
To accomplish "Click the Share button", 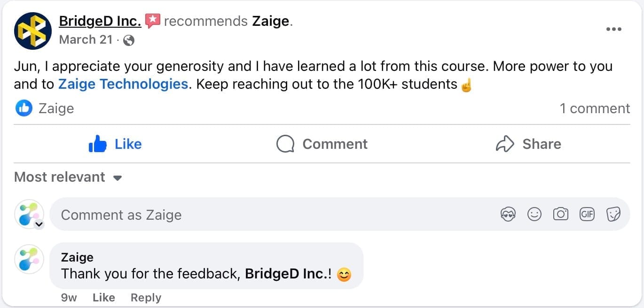I will pyautogui.click(x=528, y=144).
